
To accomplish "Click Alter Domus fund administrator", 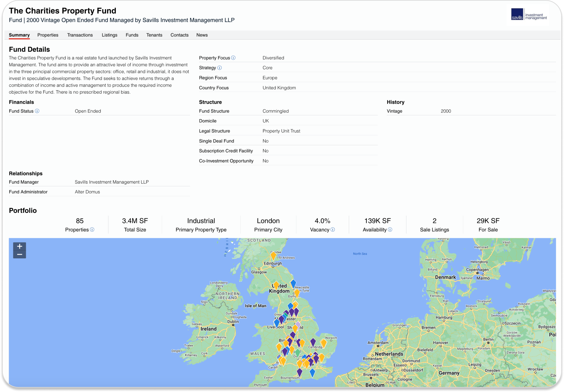I will pos(87,192).
